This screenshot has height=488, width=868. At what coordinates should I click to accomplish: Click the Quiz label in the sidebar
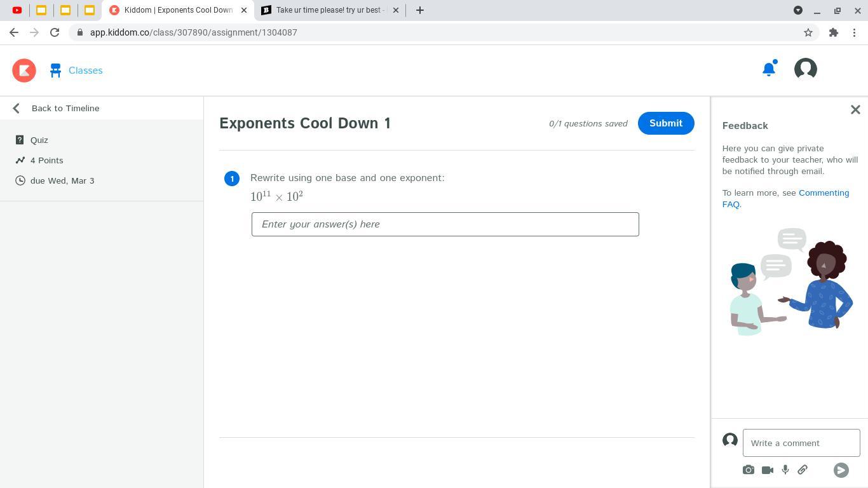point(39,140)
